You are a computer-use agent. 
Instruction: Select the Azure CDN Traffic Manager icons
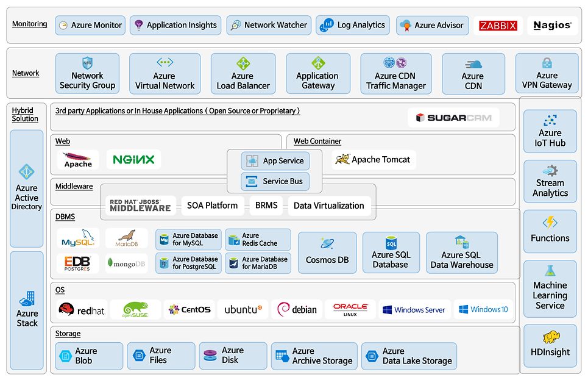395,62
